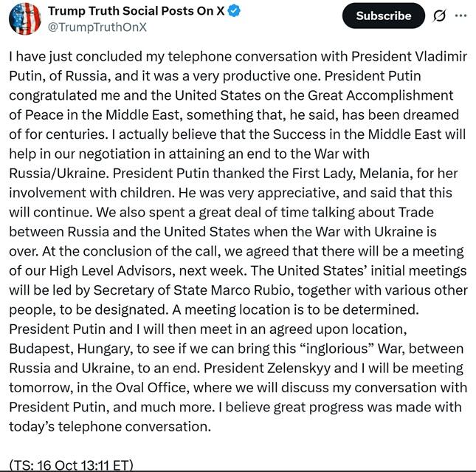Click the Trump Truth Social account avatar
Image resolution: width=476 pixels, height=472 pixels.
coord(24,18)
